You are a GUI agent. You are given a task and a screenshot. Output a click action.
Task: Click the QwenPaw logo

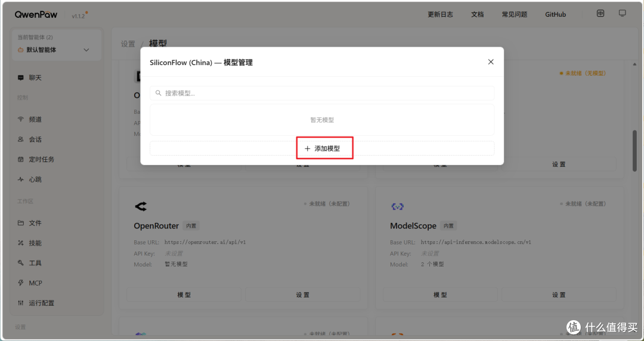pyautogui.click(x=36, y=14)
